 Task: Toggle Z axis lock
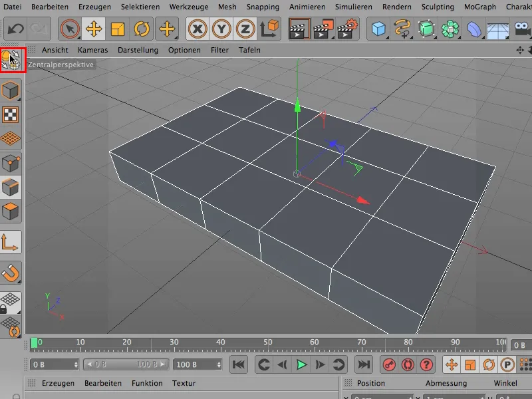click(x=245, y=29)
